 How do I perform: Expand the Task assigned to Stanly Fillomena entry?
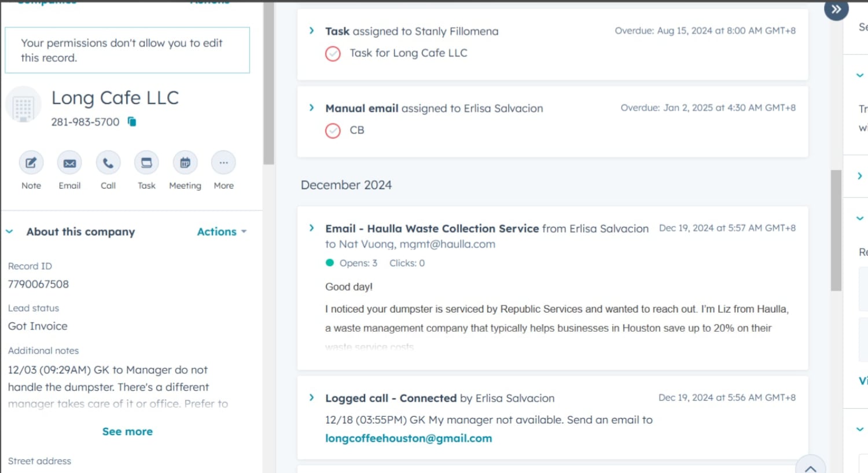(x=311, y=31)
